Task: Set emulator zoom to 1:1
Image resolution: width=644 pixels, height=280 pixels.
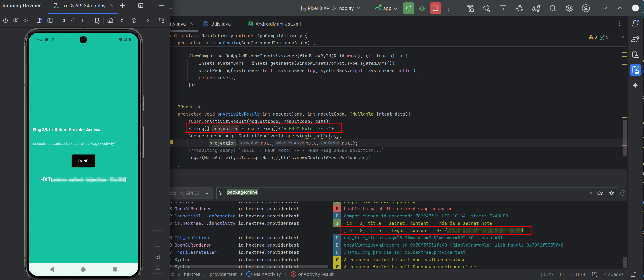Action: point(157,257)
